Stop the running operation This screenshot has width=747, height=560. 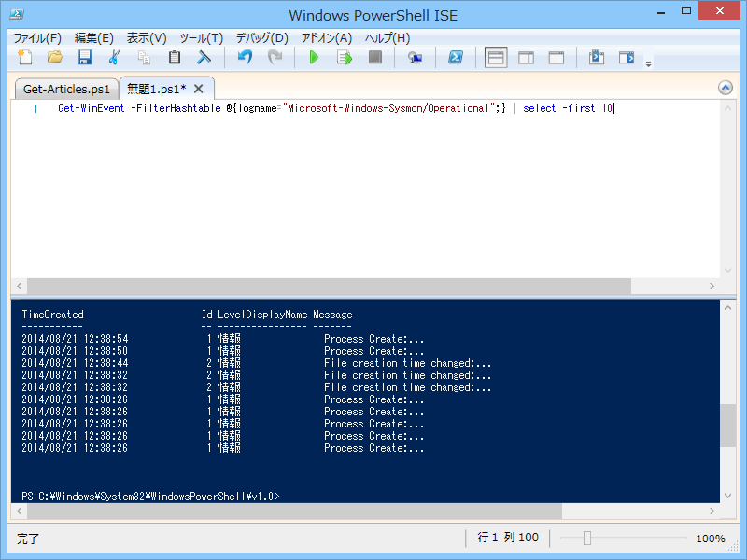[374, 58]
